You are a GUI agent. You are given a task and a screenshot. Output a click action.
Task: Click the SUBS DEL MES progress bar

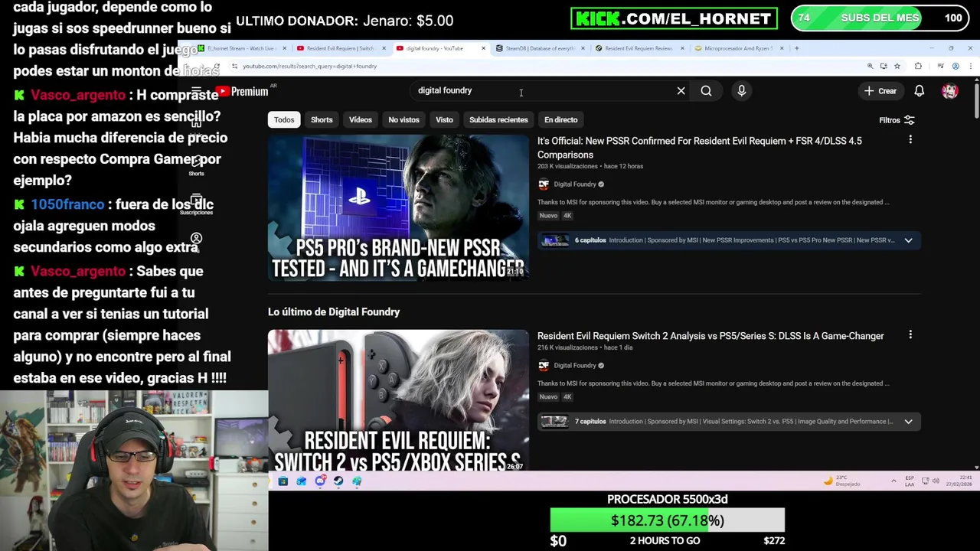point(878,18)
